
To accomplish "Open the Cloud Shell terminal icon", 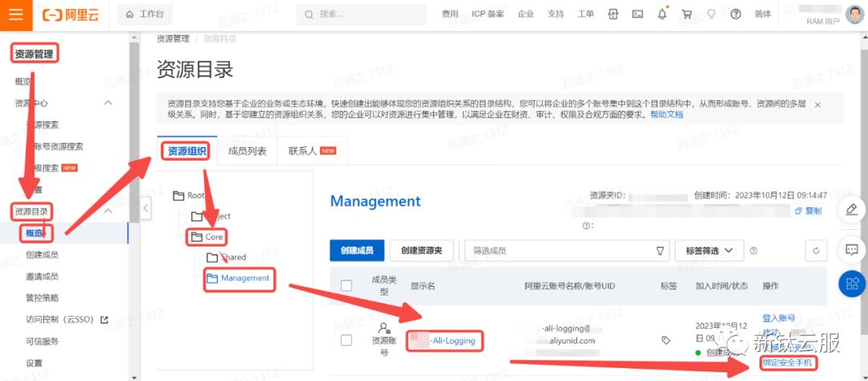I will 637,14.
